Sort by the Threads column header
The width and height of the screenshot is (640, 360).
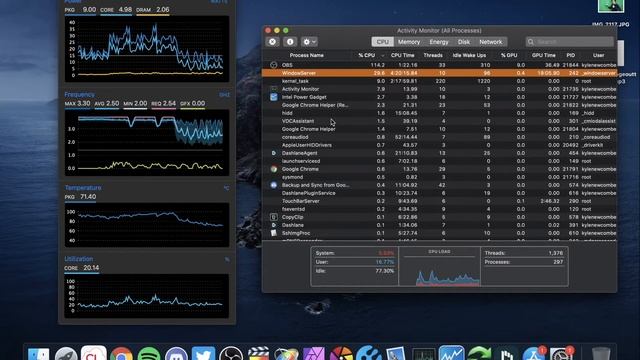click(x=433, y=56)
